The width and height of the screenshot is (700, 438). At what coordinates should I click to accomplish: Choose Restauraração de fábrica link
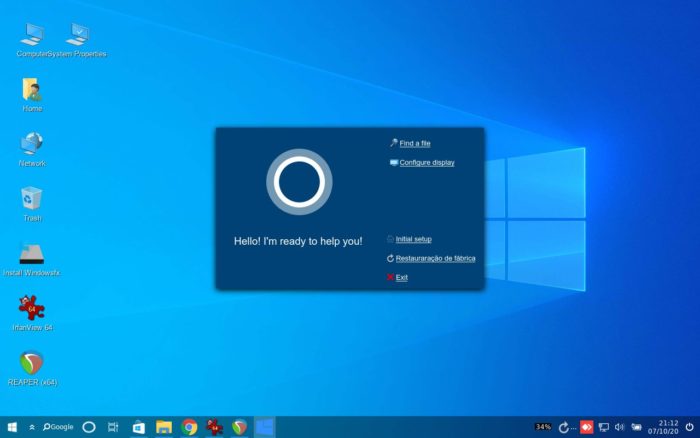tap(435, 259)
